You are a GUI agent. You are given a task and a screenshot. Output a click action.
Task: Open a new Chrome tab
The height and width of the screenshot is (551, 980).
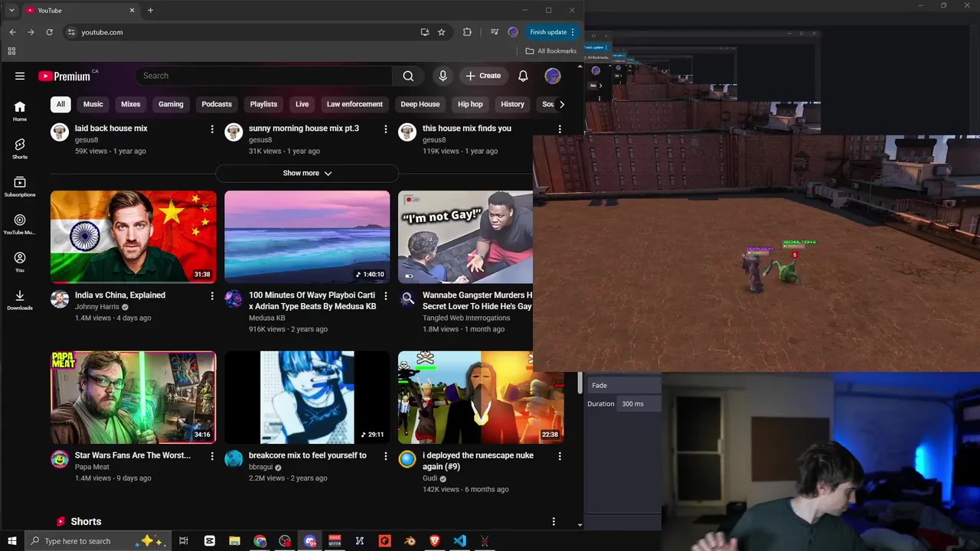tap(150, 10)
